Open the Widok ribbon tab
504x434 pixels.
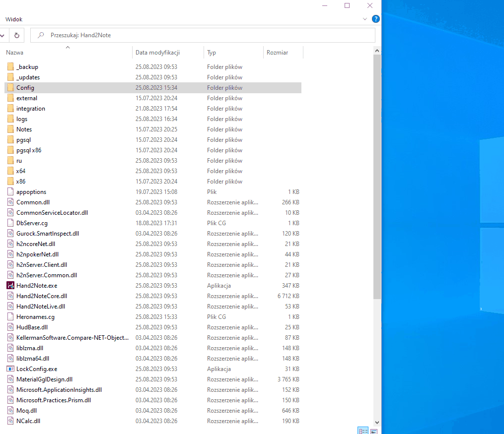pyautogui.click(x=14, y=19)
